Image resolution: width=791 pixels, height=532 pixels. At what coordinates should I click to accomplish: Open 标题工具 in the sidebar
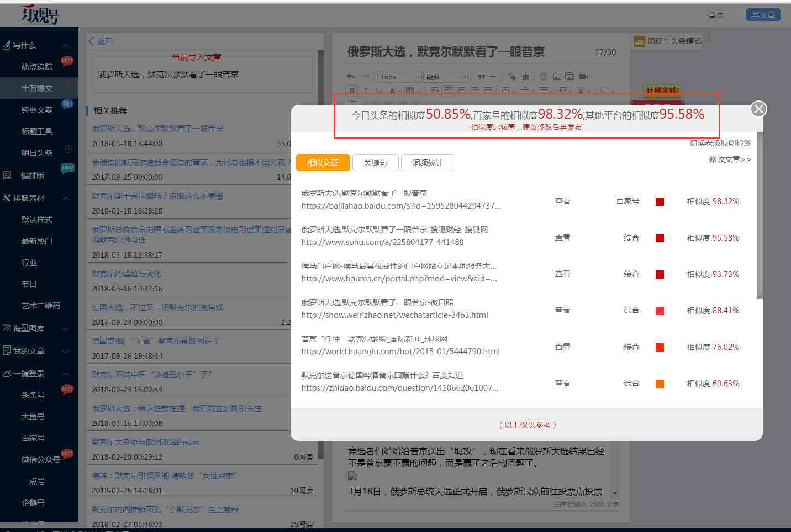[x=37, y=131]
